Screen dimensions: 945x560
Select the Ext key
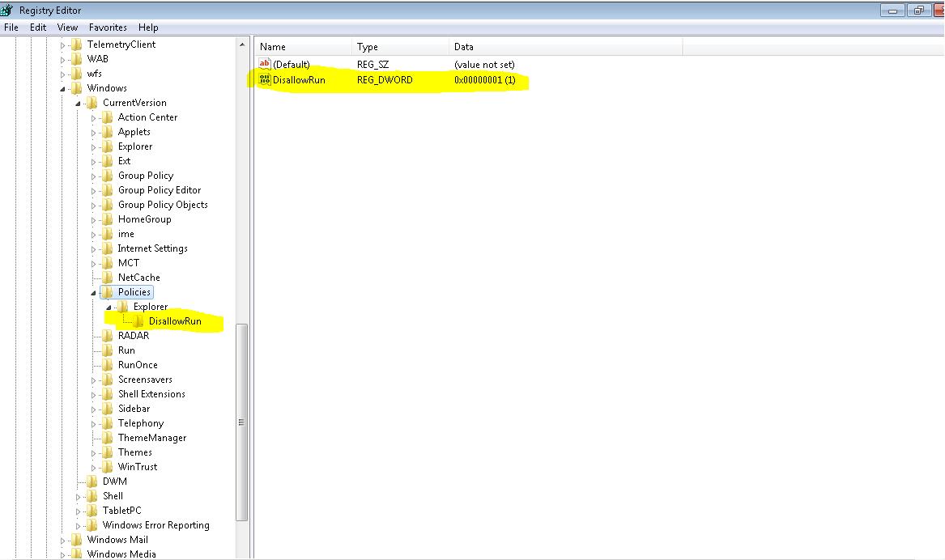point(124,161)
